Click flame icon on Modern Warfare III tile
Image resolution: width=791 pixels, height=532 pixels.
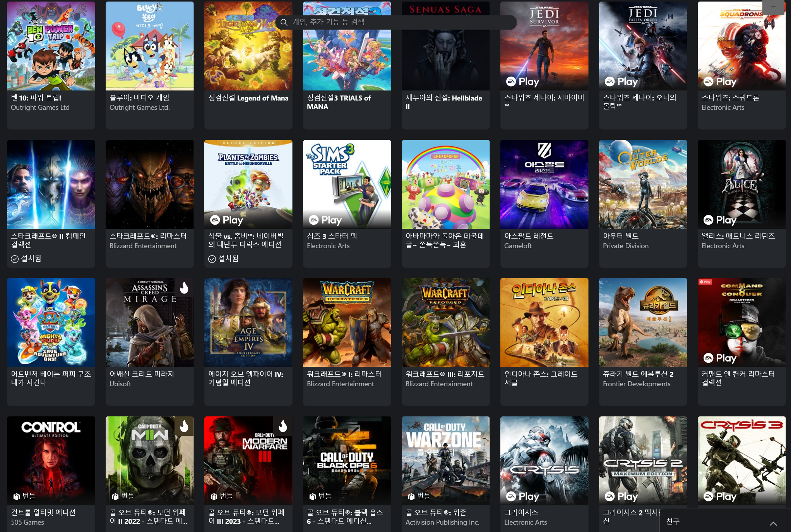tap(283, 426)
